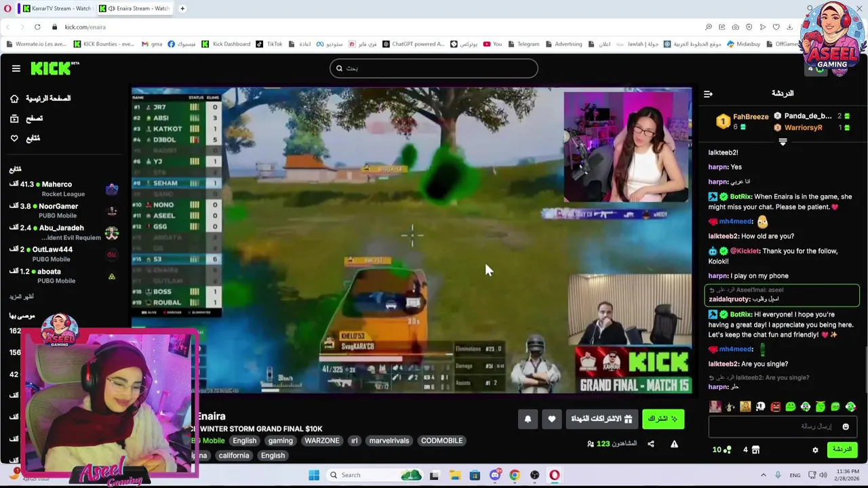Viewport: 868px width, 488px height.
Task: Open Chrome from the taskbar
Action: click(515, 475)
